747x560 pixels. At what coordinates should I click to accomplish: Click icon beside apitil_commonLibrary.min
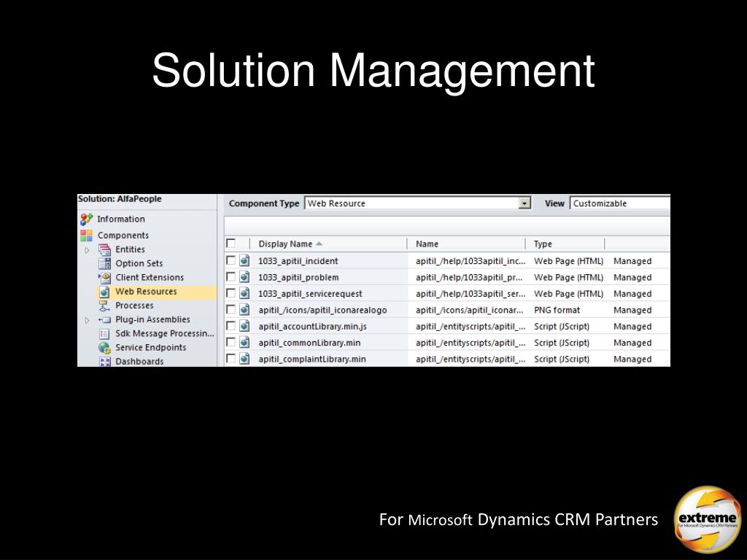(x=244, y=342)
